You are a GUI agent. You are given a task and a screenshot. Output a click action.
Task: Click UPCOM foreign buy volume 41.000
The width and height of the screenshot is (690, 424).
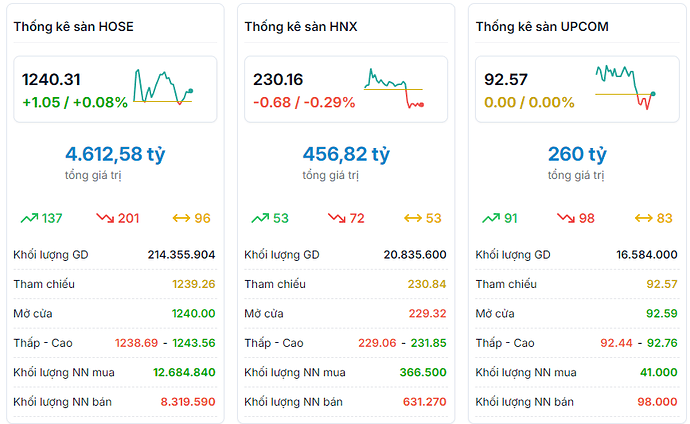pyautogui.click(x=659, y=373)
